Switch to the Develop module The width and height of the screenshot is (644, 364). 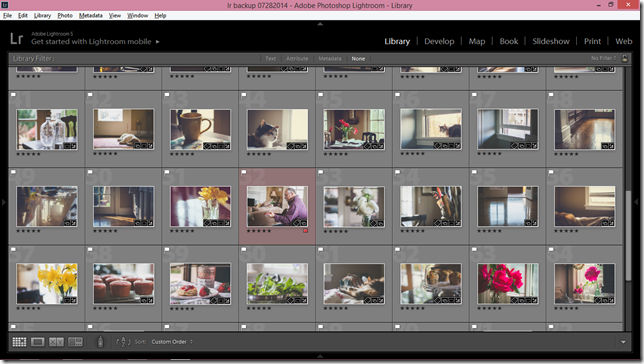pyautogui.click(x=439, y=41)
